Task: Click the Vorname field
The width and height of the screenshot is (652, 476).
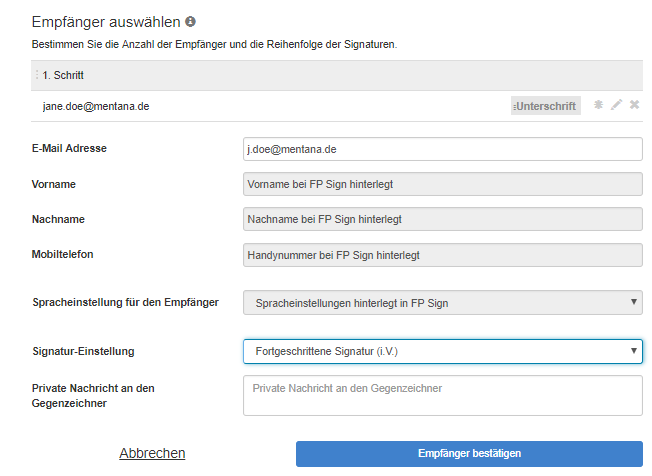Action: (x=443, y=184)
